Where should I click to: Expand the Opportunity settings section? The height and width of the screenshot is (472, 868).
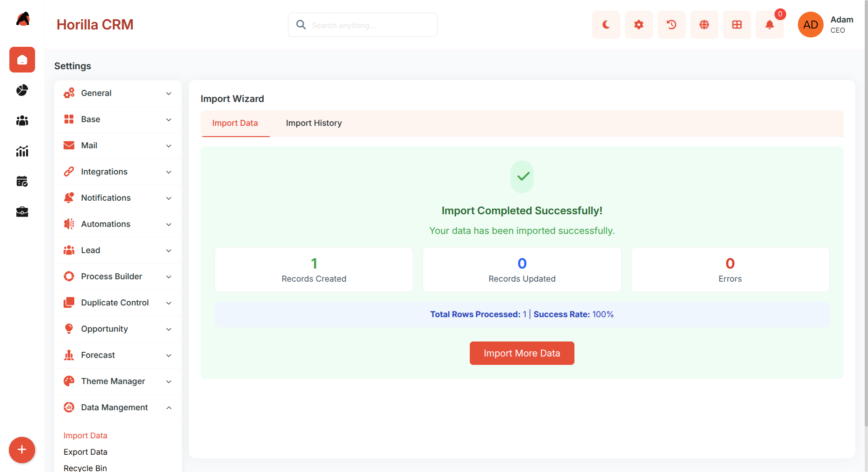coord(118,329)
